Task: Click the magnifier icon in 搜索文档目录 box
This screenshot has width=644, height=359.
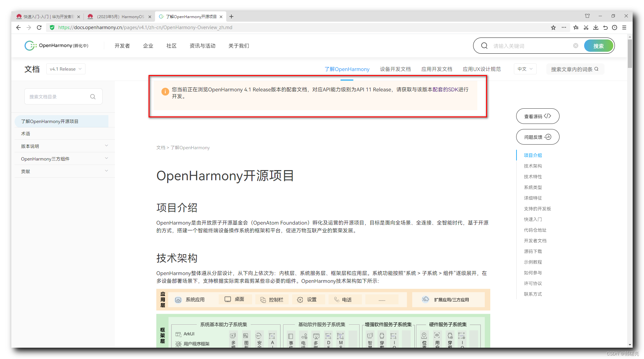Action: point(93,97)
